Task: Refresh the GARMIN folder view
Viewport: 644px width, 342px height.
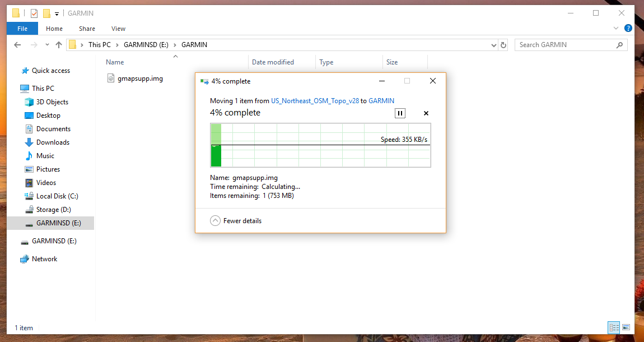Action: click(x=503, y=45)
